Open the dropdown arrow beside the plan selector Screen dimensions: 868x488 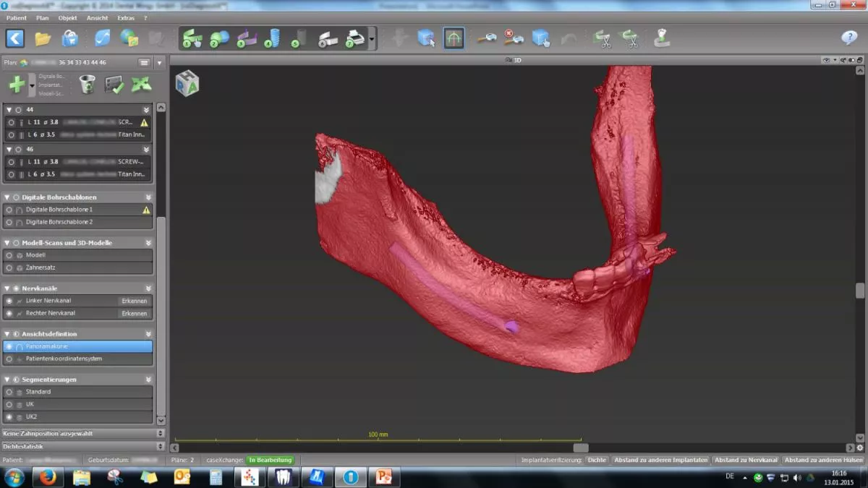(160, 63)
